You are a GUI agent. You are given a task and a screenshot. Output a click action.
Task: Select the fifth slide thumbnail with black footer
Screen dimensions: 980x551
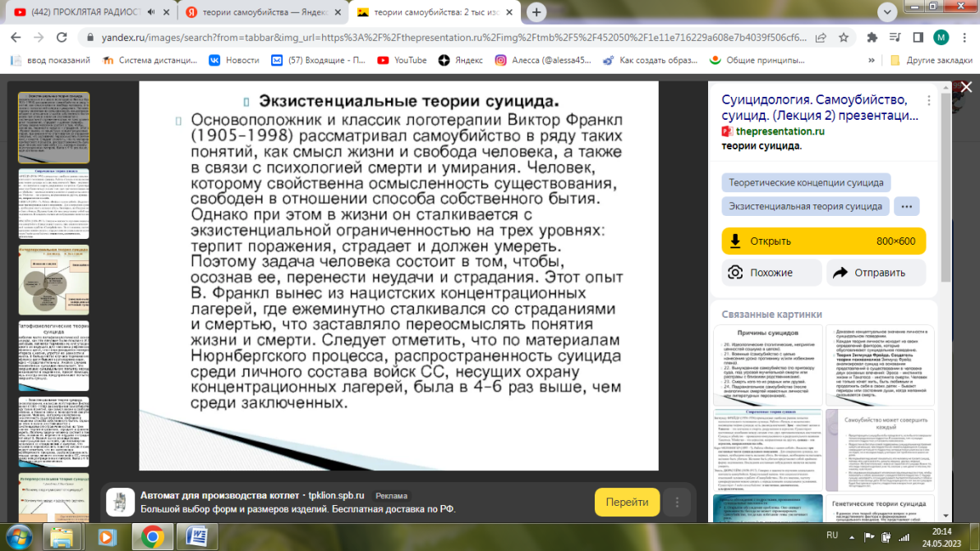pyautogui.click(x=53, y=432)
